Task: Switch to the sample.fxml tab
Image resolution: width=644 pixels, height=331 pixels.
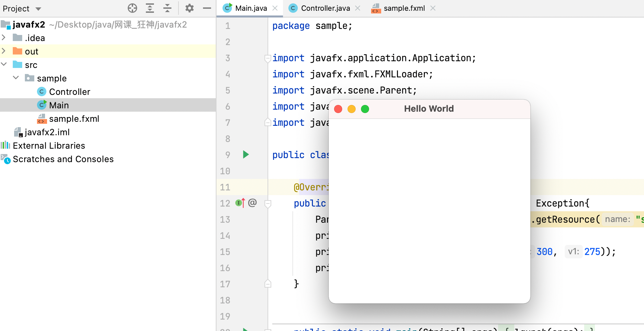Action: point(404,8)
